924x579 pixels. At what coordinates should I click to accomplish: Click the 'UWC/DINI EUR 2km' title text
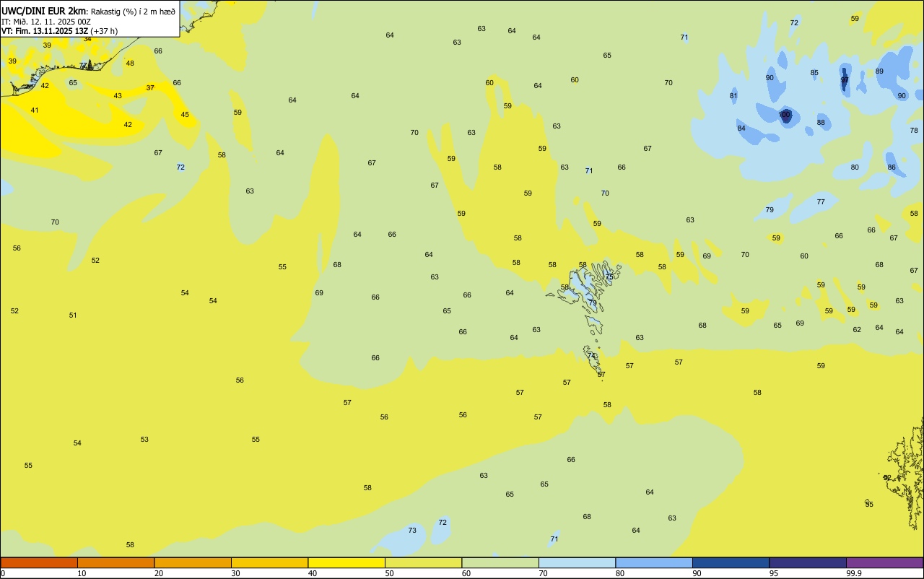(x=43, y=11)
